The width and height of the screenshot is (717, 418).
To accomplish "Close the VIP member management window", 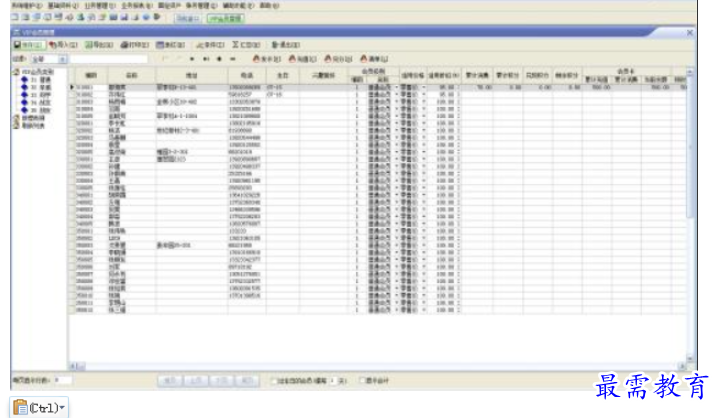I will point(690,32).
